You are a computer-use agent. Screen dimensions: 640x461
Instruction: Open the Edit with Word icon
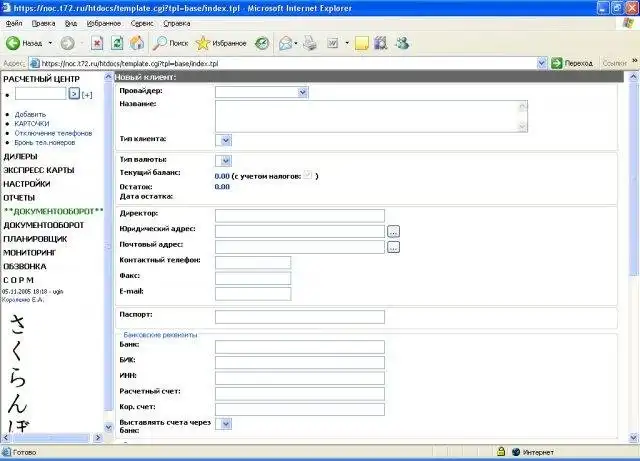[x=333, y=43]
